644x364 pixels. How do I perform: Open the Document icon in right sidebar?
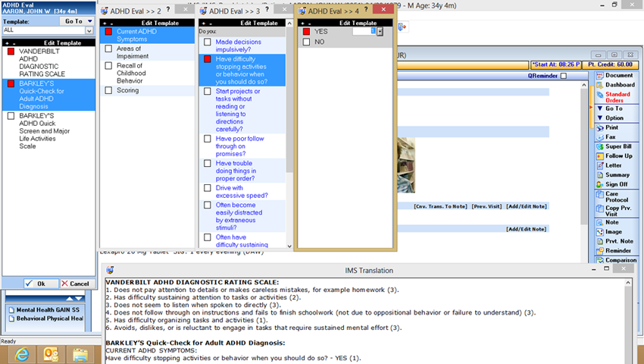click(x=599, y=76)
